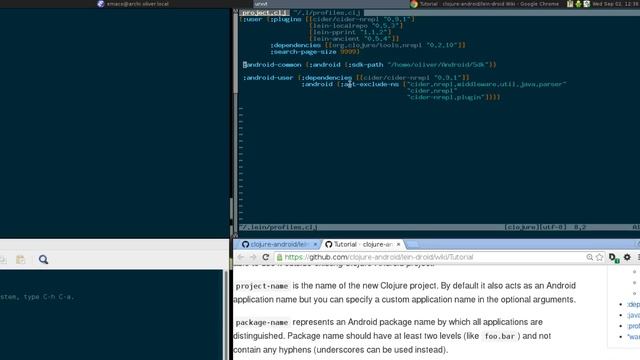Image resolution: width=640 pixels, height=360 pixels.
Task: Select the project.clj buffer tab in editor
Action: click(x=263, y=13)
